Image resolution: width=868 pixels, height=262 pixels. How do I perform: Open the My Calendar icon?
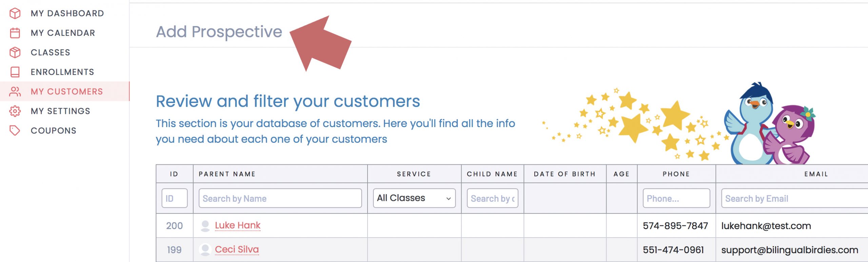pos(15,33)
